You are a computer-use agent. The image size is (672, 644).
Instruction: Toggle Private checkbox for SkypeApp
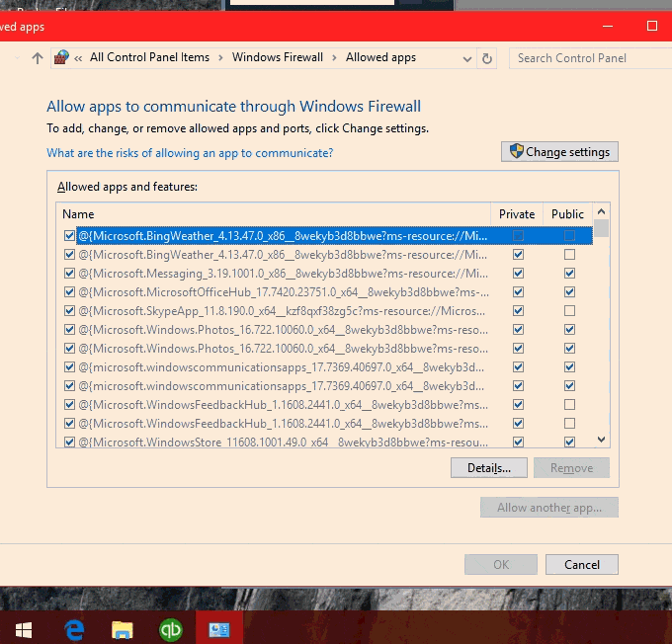point(518,311)
